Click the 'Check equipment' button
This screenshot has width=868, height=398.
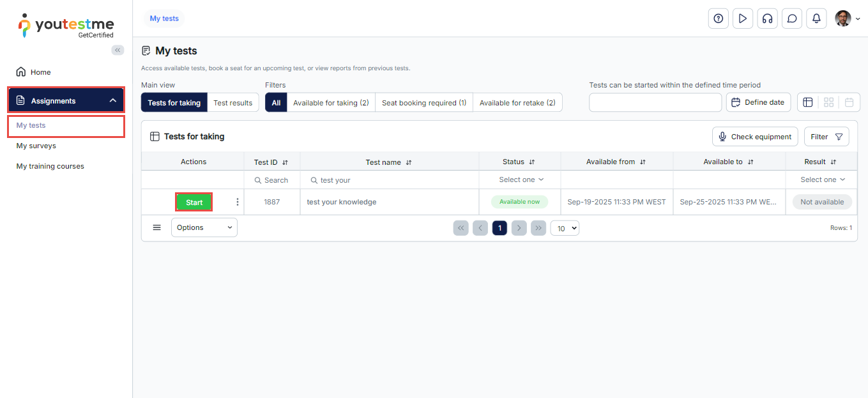pos(755,137)
